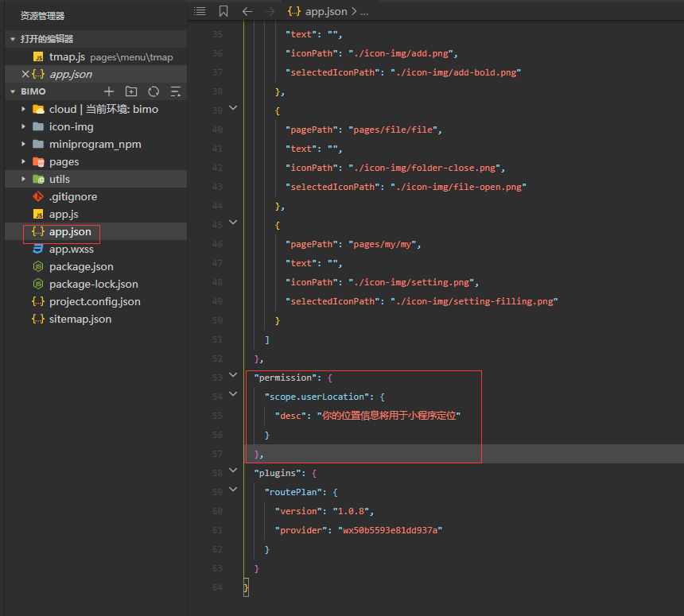This screenshot has width=684, height=616.
Task: Expand the miniprogram_npm folder
Action: (24, 144)
